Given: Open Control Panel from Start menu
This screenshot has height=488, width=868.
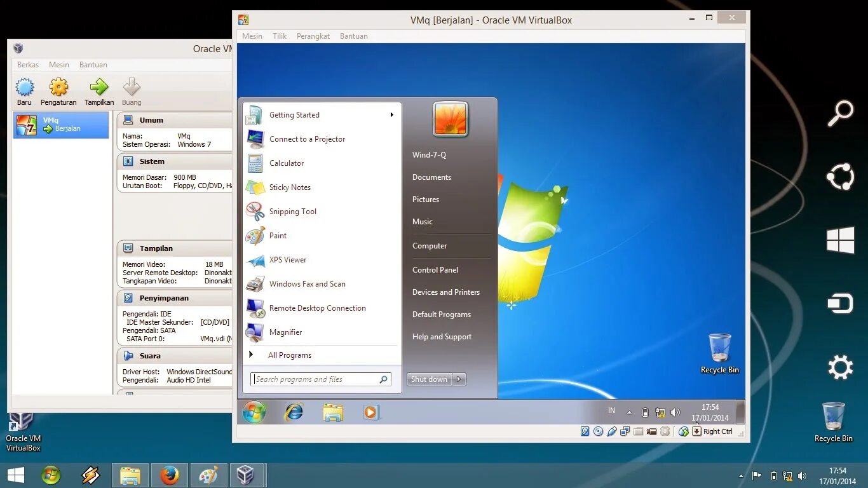Looking at the screenshot, I should 435,270.
